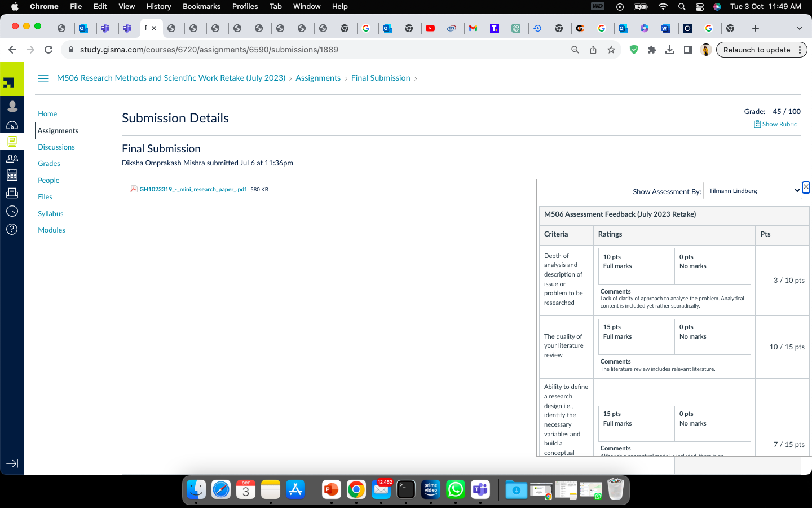Open Chrome downloads icon
The image size is (812, 508).
click(670, 50)
